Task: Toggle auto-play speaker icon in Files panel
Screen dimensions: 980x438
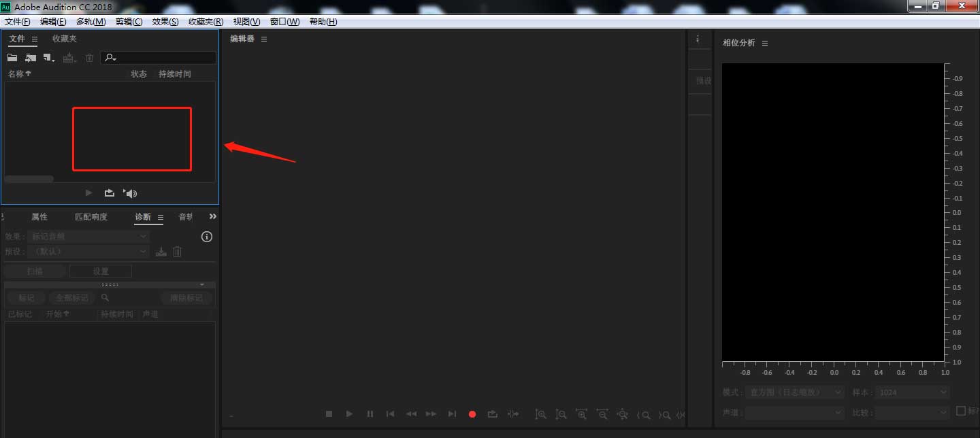Action: (x=130, y=193)
